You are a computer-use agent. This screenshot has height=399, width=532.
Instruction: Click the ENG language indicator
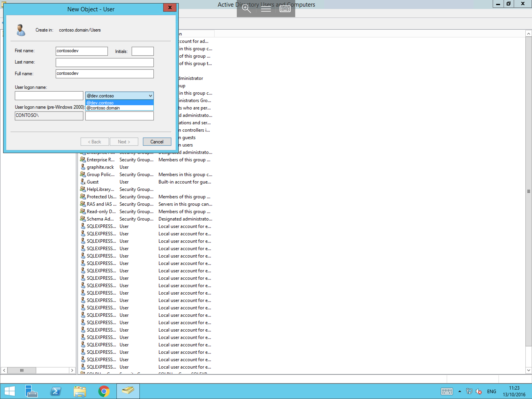point(491,391)
